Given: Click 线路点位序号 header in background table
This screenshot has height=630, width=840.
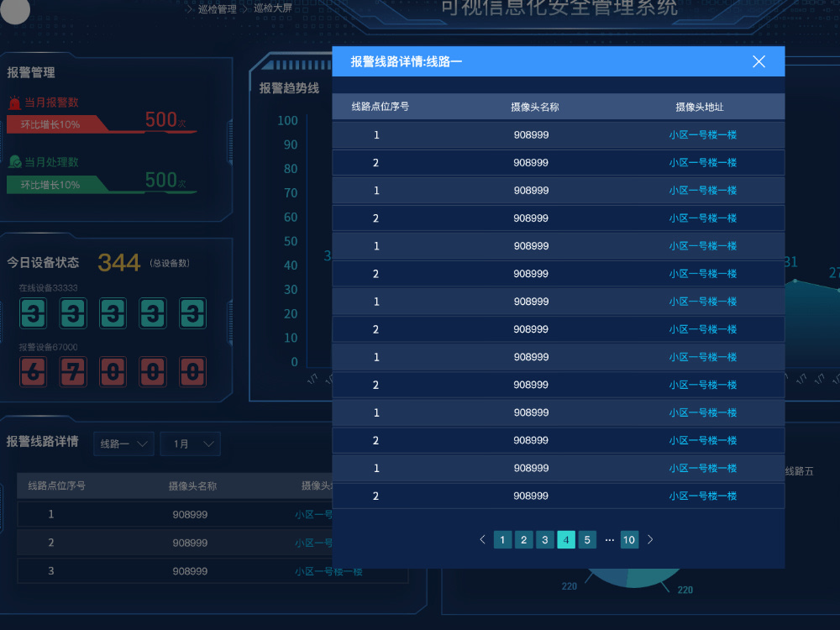Looking at the screenshot, I should pos(57,486).
